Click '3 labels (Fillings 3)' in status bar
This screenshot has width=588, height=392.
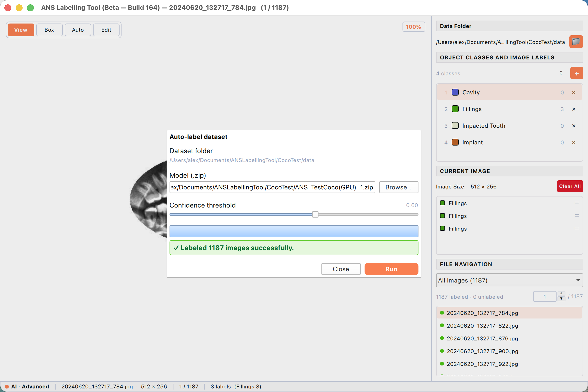pos(236,387)
